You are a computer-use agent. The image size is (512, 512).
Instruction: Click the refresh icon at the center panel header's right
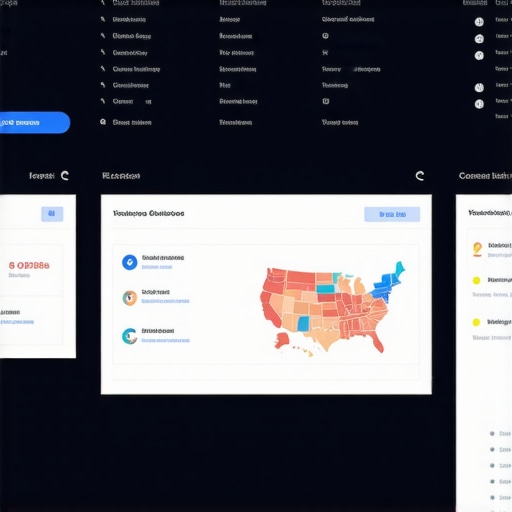click(420, 176)
